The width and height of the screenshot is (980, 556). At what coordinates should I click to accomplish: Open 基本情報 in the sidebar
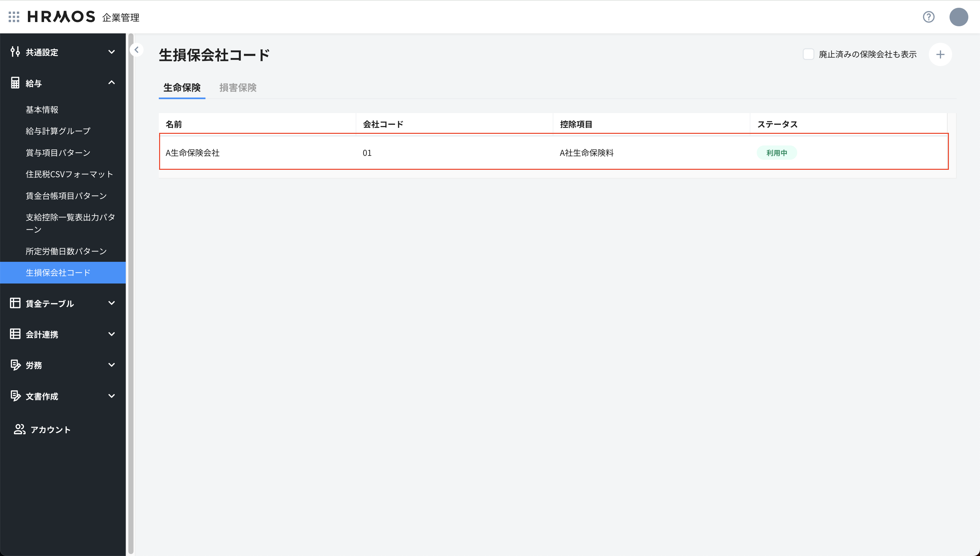point(42,110)
